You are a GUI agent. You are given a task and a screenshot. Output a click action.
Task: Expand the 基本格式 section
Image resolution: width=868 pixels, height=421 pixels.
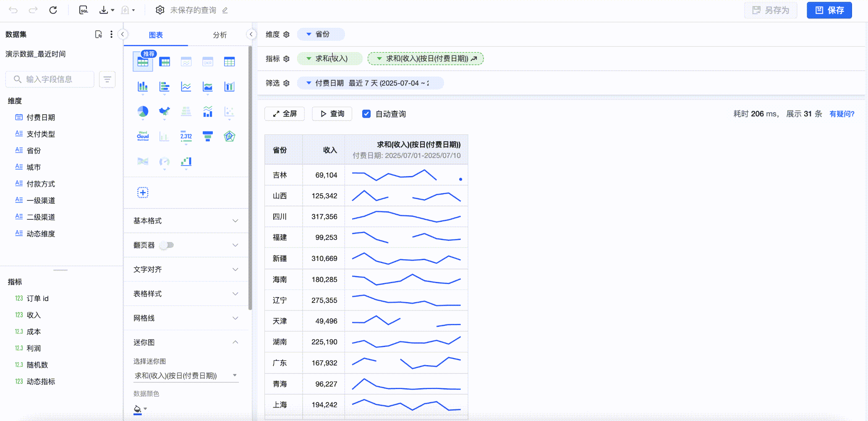tap(186, 221)
